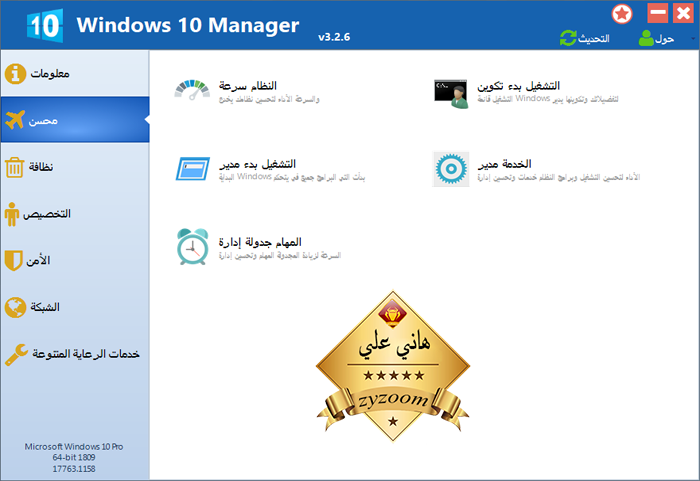Click the v3.2.6 version text

tap(334, 37)
